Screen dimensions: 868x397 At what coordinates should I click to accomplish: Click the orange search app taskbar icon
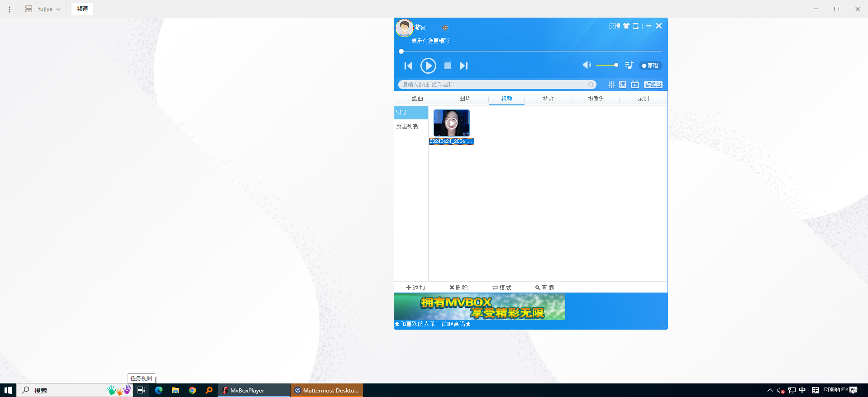click(x=209, y=390)
